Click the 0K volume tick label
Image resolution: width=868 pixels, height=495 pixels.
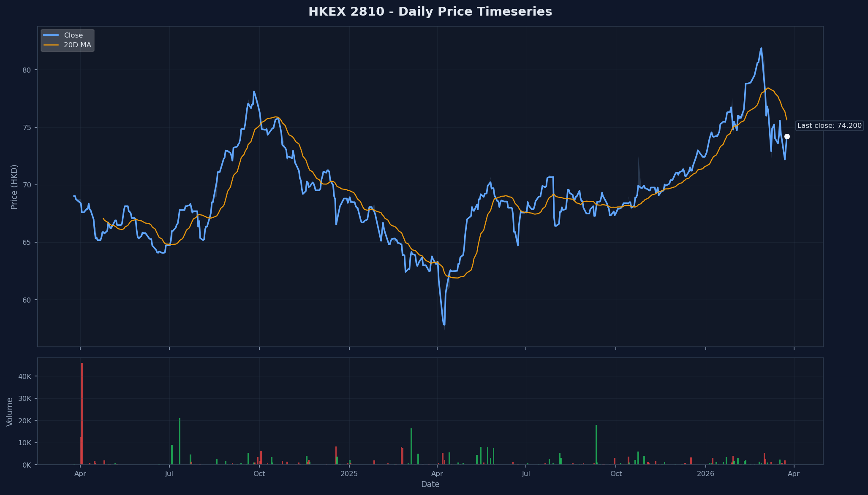[27, 465]
